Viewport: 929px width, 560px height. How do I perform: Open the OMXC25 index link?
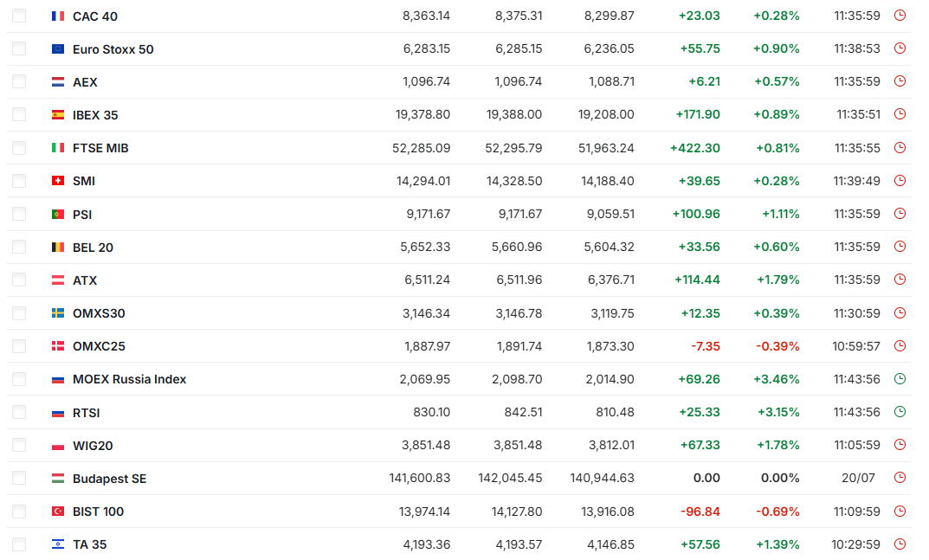coord(99,346)
